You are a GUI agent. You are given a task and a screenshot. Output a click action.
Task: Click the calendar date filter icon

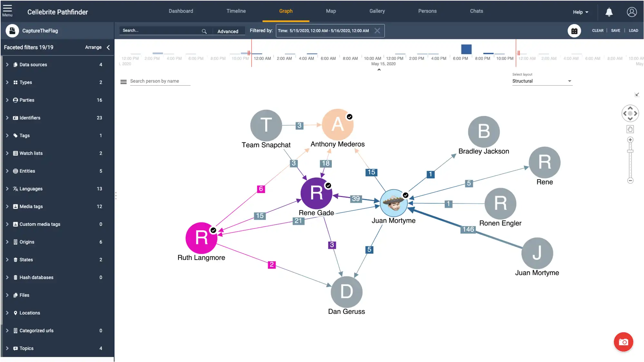[x=574, y=31]
